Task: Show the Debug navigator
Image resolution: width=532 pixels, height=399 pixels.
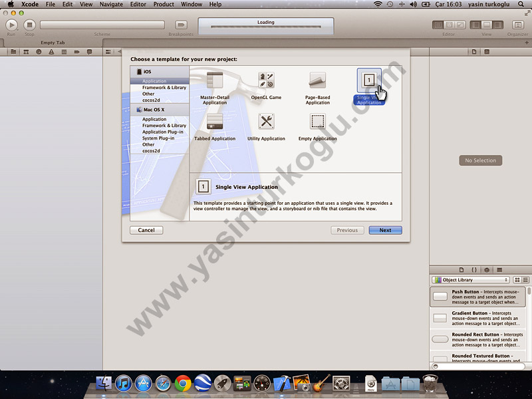Action: [64, 52]
